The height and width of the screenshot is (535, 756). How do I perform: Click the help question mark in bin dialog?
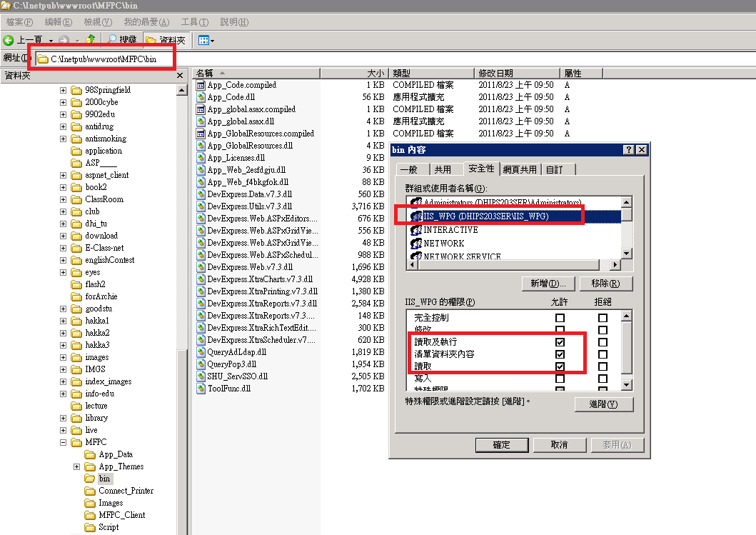click(x=628, y=149)
